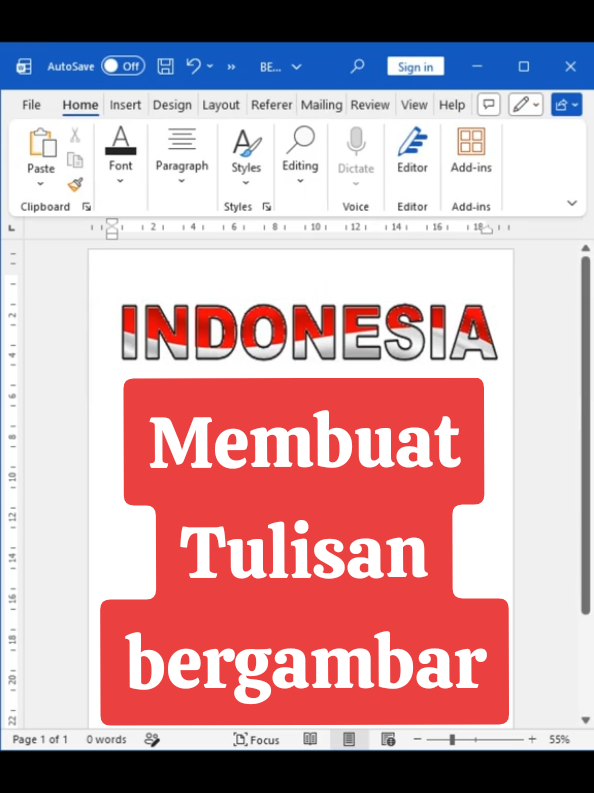The height and width of the screenshot is (793, 594).
Task: Click the Search magnifier icon
Action: (357, 66)
